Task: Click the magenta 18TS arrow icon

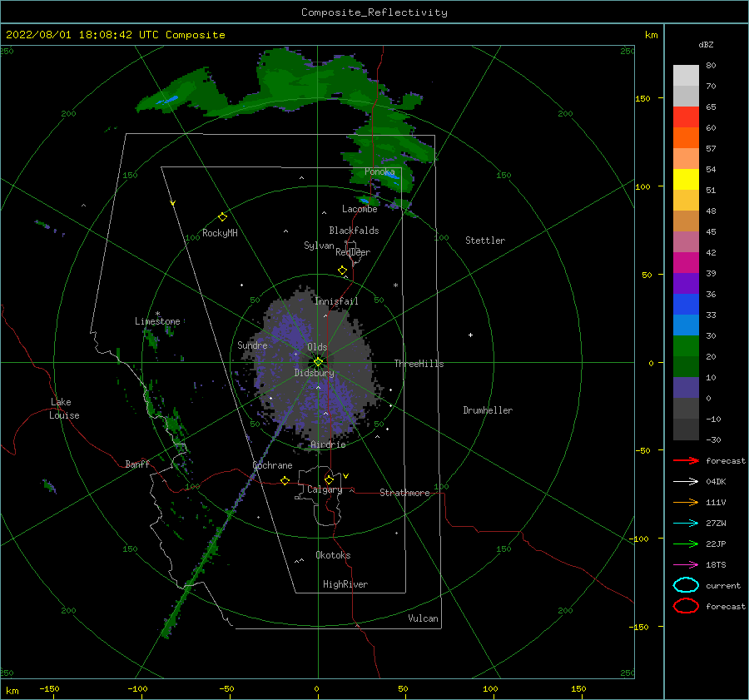Action: (x=686, y=565)
